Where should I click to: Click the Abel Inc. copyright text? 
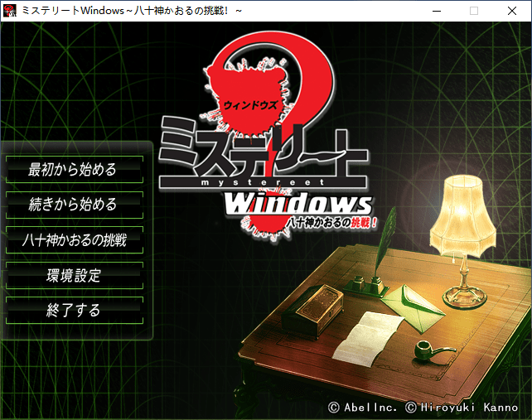(362, 407)
